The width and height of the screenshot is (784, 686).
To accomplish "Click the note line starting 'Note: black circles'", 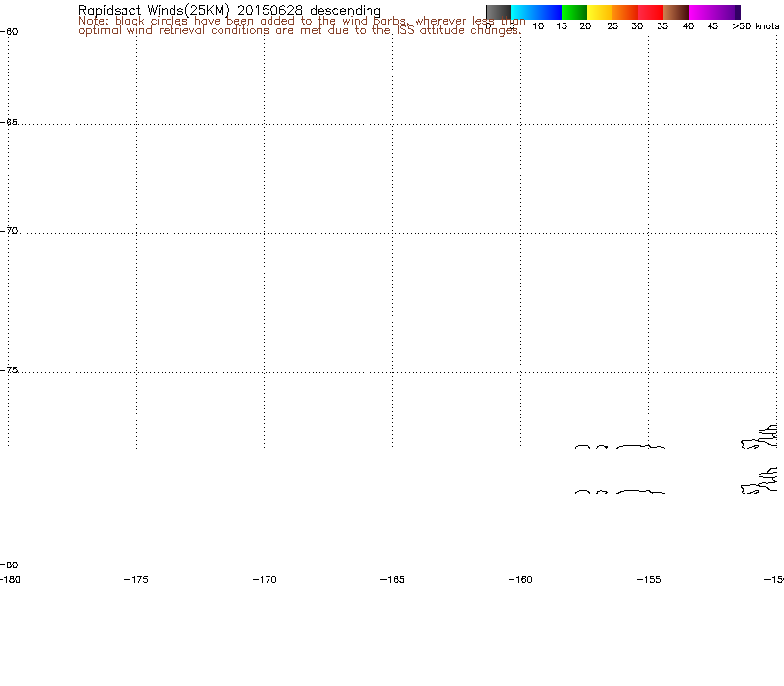I will point(302,21).
